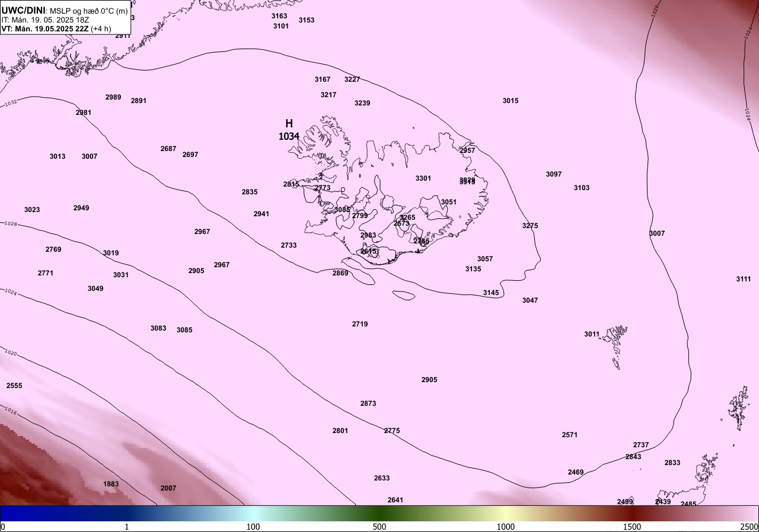The height and width of the screenshot is (532, 759).
Task: Click the 2737 value
Action: click(x=641, y=445)
